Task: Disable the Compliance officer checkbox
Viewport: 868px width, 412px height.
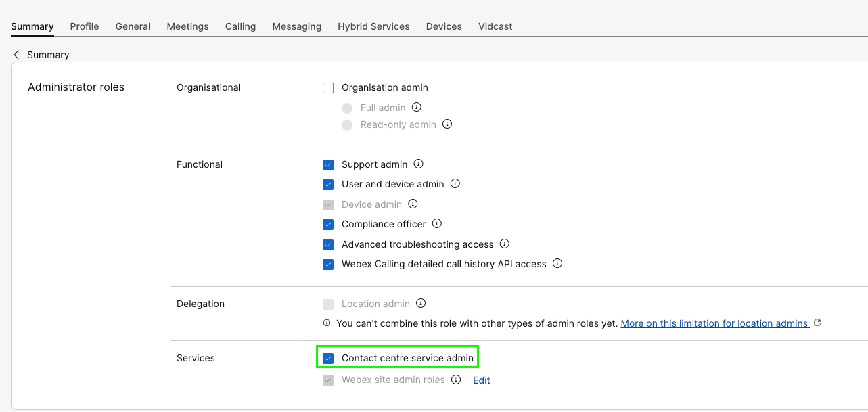Action: [328, 224]
